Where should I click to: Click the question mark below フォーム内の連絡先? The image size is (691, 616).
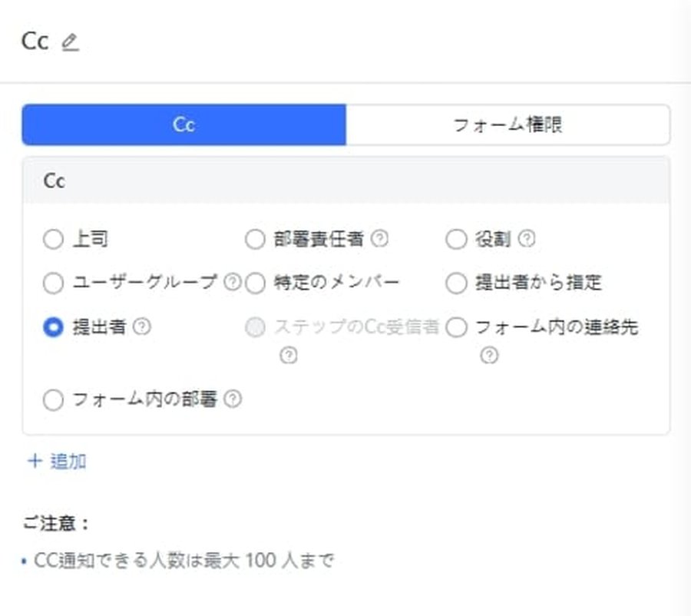click(490, 356)
